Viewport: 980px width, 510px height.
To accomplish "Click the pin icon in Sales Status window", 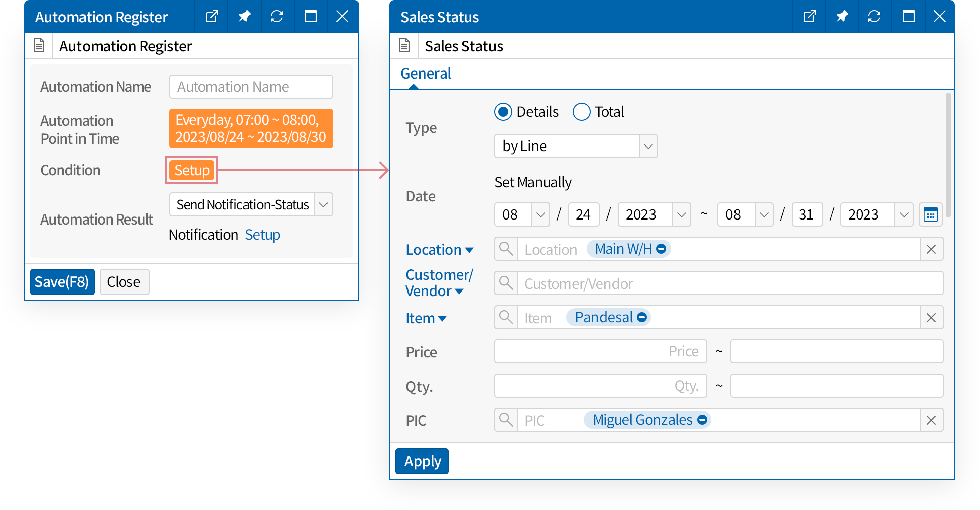I will [842, 17].
